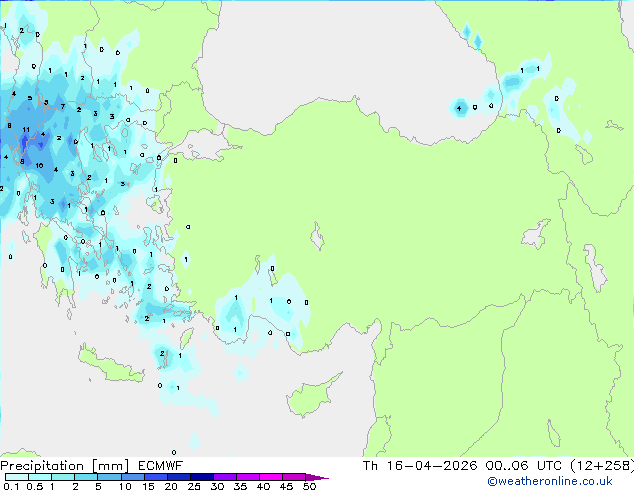Click the 'Precipitation [mm]' title text
Screen dimensions: 634x490
(x=65, y=466)
